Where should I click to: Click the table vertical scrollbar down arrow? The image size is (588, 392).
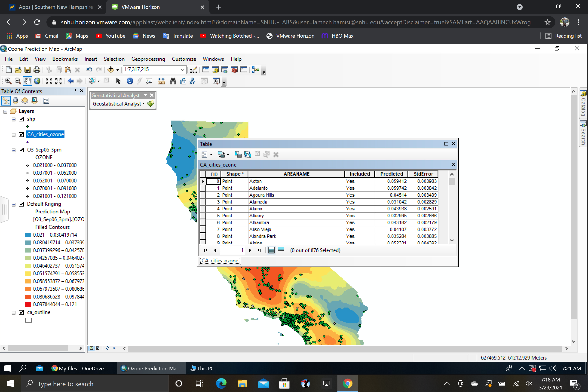coord(452,240)
